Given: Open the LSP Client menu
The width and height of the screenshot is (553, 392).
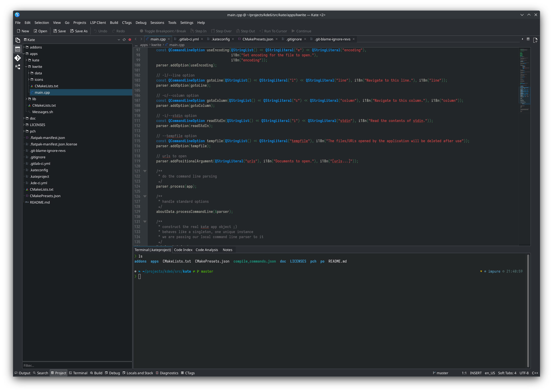Looking at the screenshot, I should pyautogui.click(x=98, y=22).
